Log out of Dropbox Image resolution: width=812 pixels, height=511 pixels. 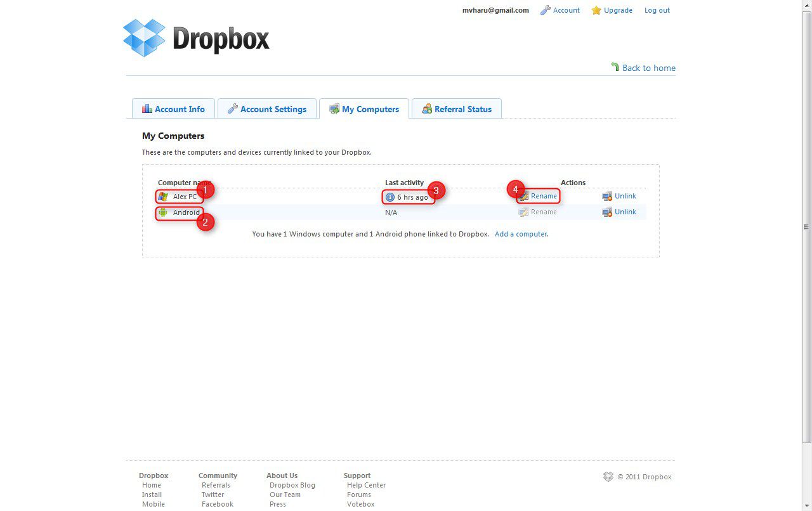tap(657, 10)
